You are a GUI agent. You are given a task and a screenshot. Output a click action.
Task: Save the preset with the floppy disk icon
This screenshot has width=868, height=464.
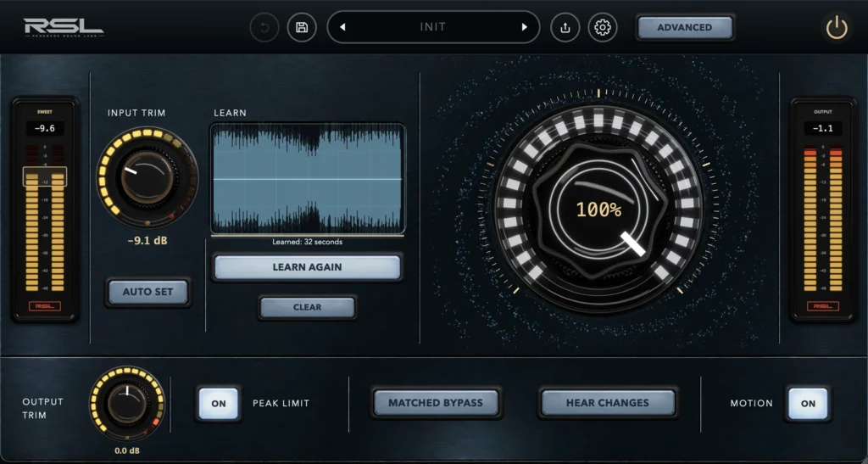coord(302,27)
